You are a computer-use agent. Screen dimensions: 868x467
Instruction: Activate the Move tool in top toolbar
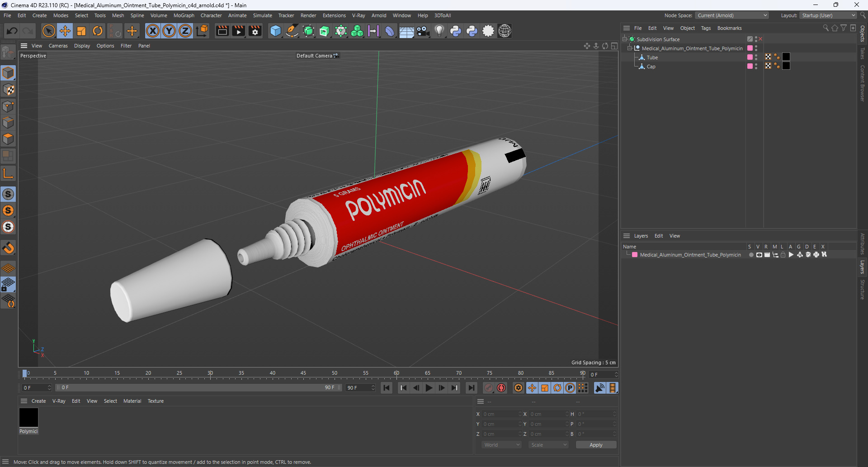(x=65, y=31)
